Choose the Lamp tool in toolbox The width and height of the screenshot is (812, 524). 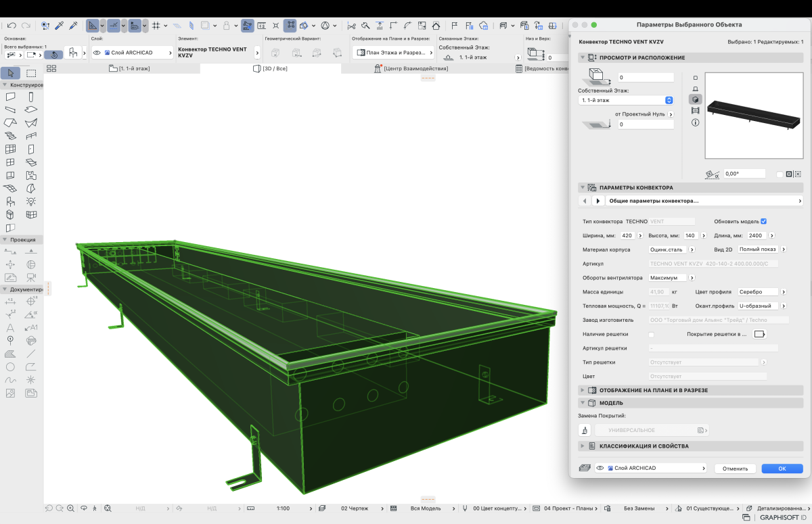[31, 201]
